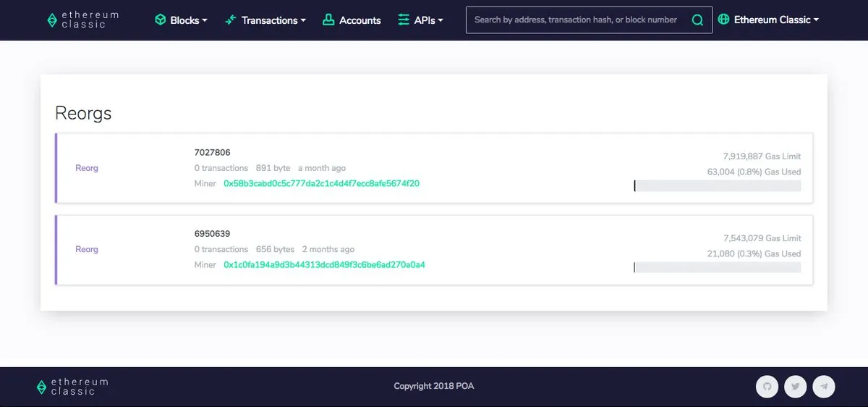This screenshot has height=407, width=868.
Task: Click the Accounts person icon
Action: click(x=328, y=20)
